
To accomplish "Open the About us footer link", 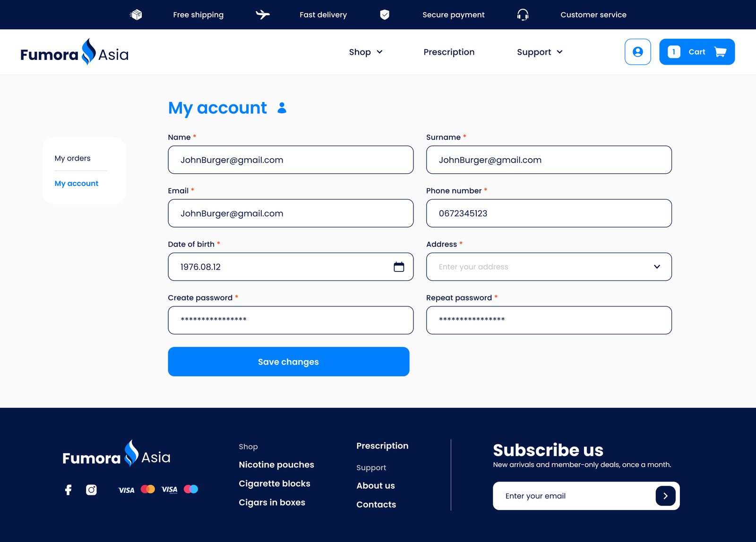I will tap(376, 485).
